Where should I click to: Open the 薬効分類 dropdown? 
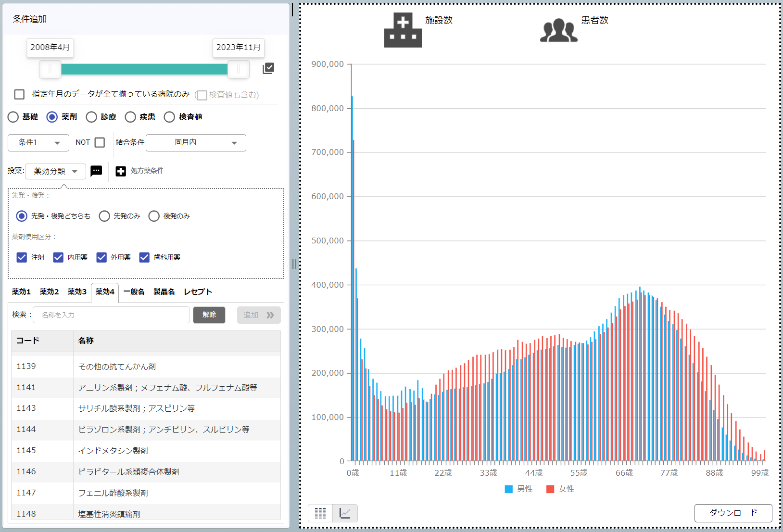55,171
